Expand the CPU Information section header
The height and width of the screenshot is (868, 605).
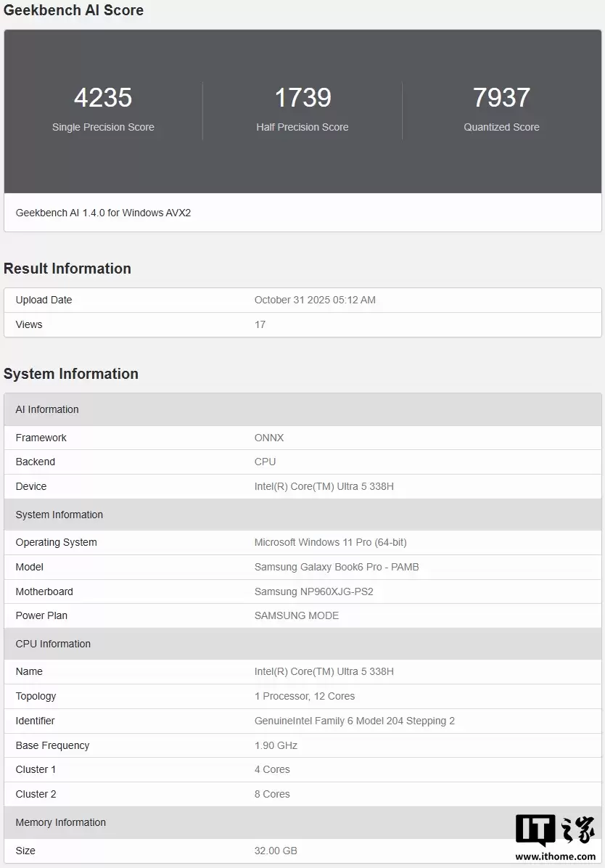pyautogui.click(x=53, y=644)
